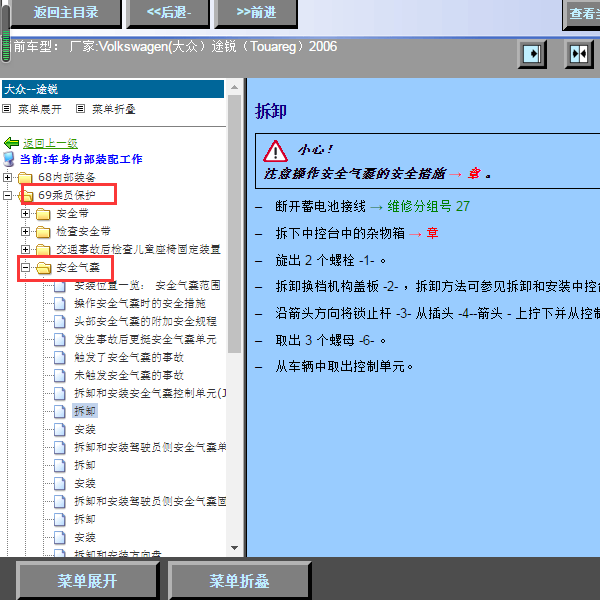Open 未触发安全气囊的事故 tree entry

(129, 375)
